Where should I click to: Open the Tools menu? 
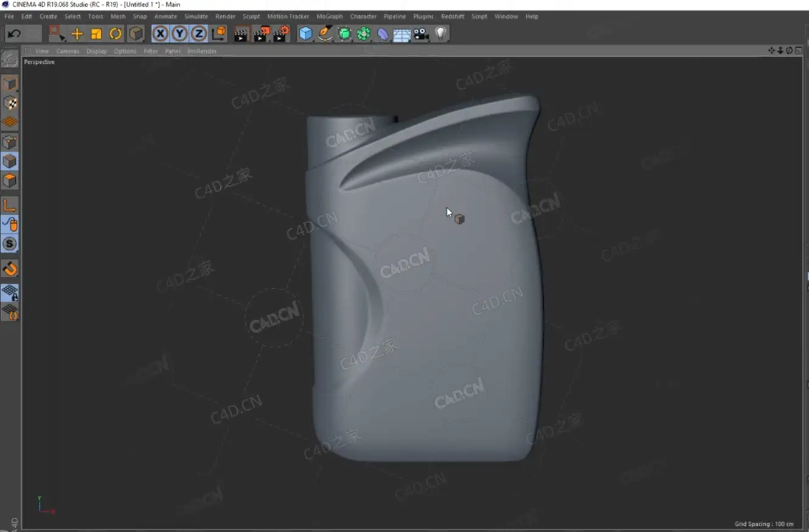(95, 16)
